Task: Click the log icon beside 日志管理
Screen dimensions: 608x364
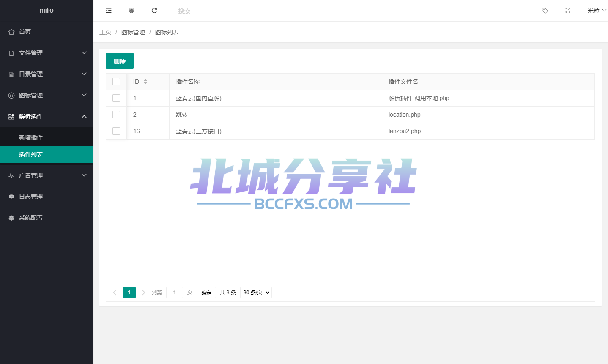Action: [x=11, y=197]
